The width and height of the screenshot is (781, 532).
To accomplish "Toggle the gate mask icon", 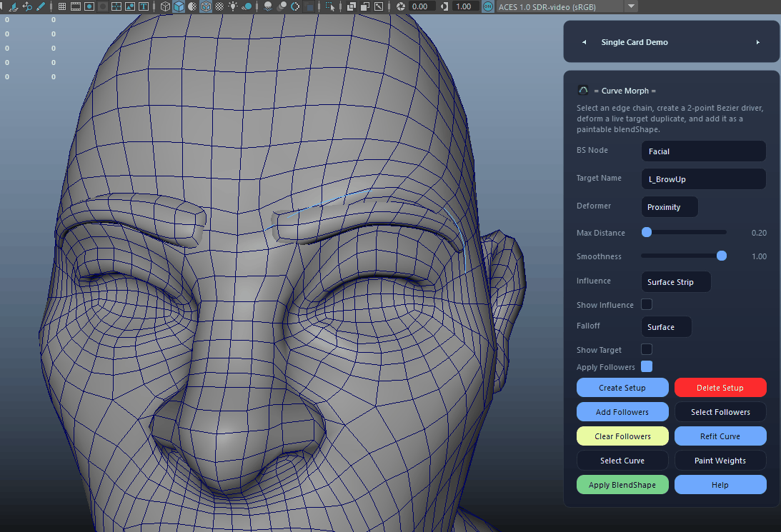I will tap(103, 6).
